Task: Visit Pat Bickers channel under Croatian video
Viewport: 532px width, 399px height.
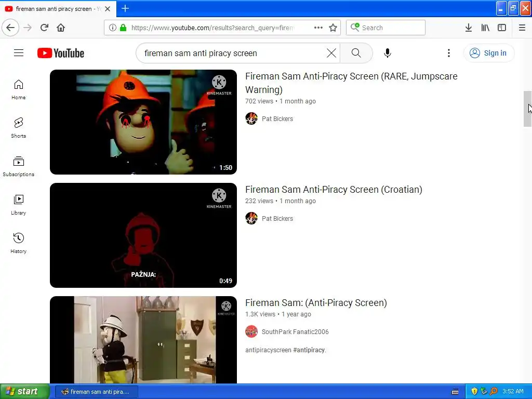Action: tap(277, 219)
